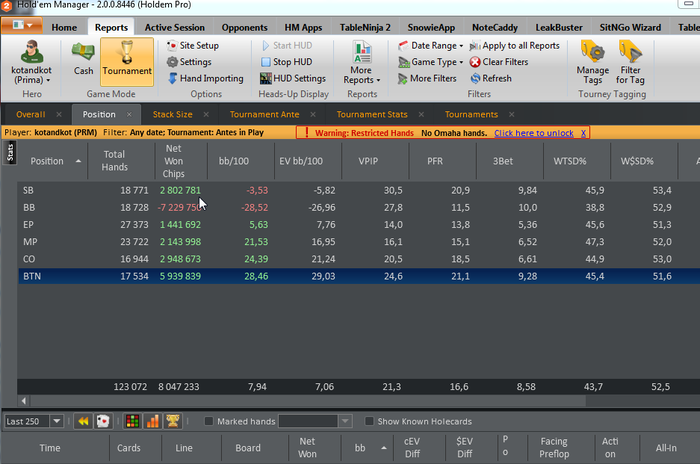This screenshot has height=464, width=700.
Task: Open the Game Type filter dropdown
Action: click(x=430, y=62)
